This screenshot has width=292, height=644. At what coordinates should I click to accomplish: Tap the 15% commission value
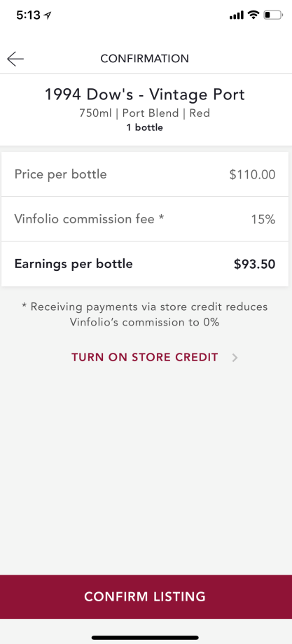point(263,219)
